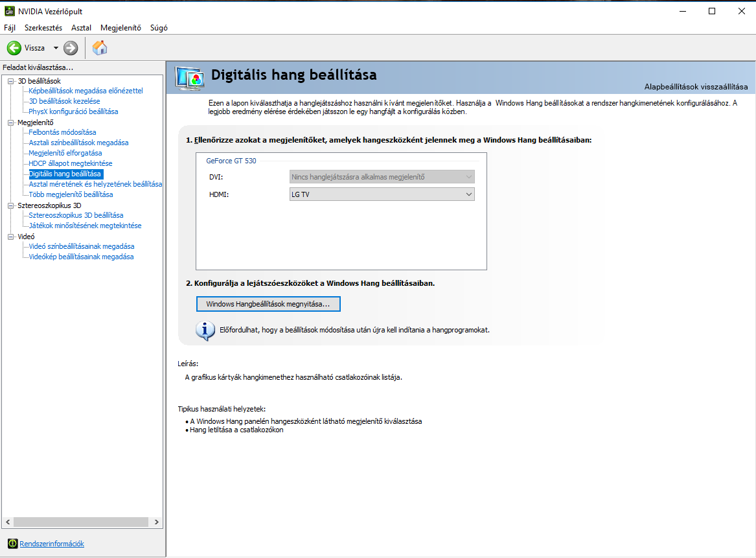Open Sztereoszkopikus 3D beállítása
756x558 pixels.
(x=76, y=215)
